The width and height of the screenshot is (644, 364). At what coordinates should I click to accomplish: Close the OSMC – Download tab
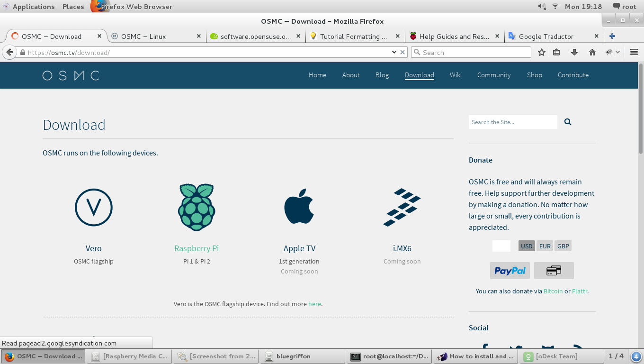click(99, 36)
